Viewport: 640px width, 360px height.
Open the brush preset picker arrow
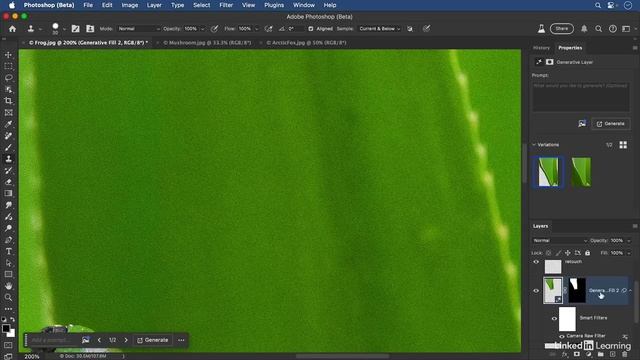64,29
